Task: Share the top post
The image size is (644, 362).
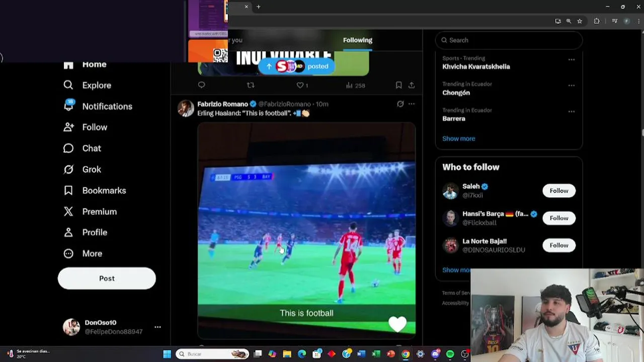Action: coord(411,85)
